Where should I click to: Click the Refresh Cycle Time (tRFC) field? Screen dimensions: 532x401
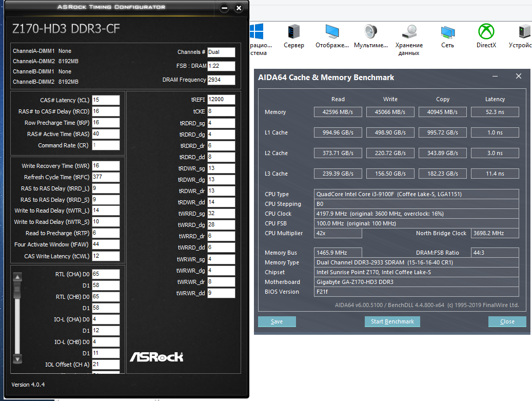click(x=106, y=177)
